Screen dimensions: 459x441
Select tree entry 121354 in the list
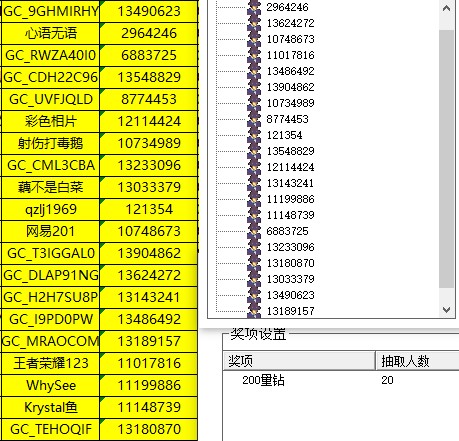click(x=284, y=135)
